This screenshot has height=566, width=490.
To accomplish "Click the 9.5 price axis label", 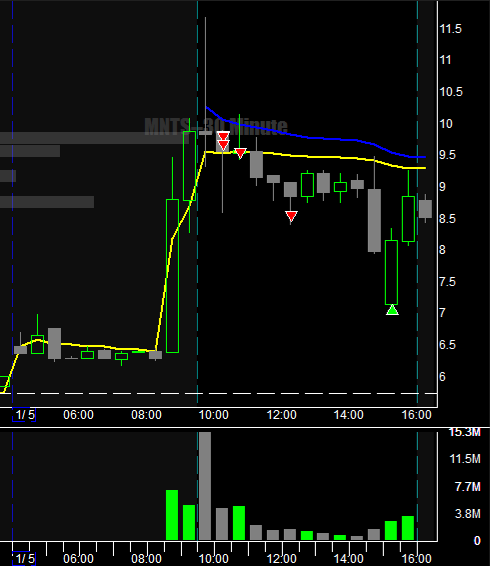I will (447, 155).
